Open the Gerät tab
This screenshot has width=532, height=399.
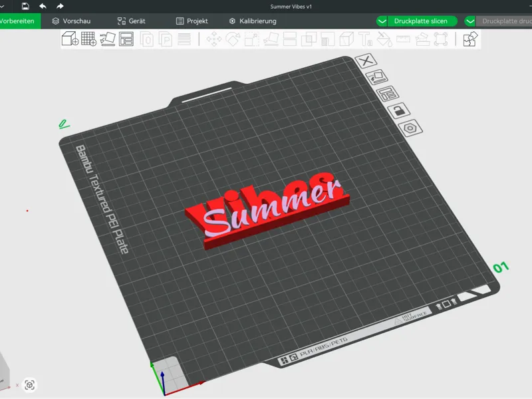coord(131,21)
